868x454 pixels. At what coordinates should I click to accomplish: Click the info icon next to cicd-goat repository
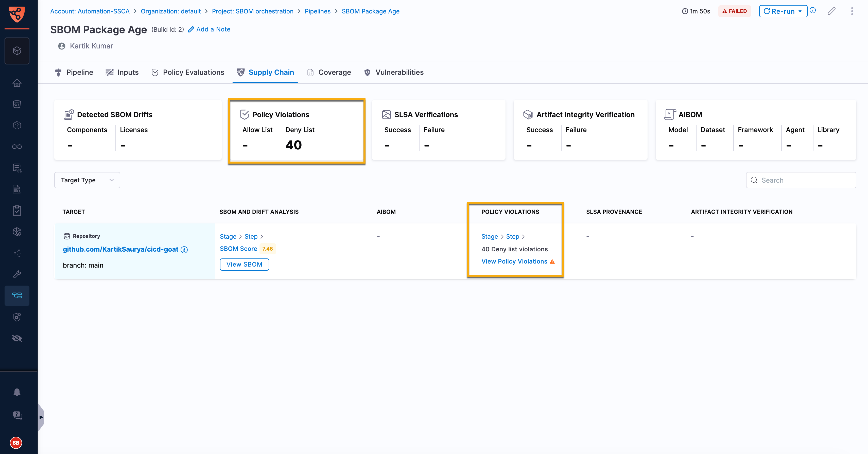pyautogui.click(x=184, y=250)
